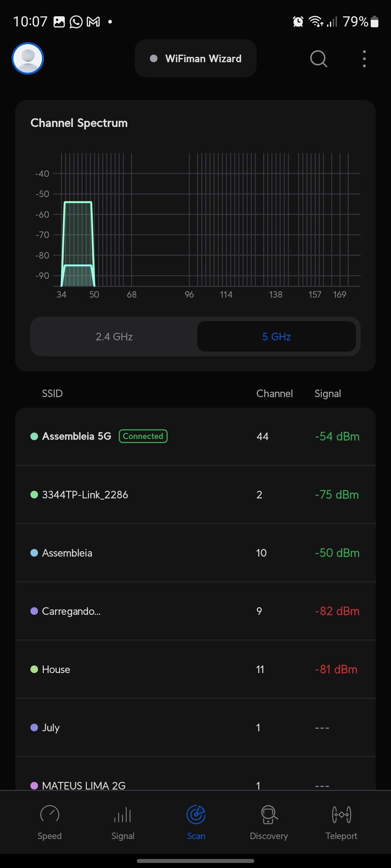The image size is (391, 868).
Task: Open details for House network
Action: 195,669
